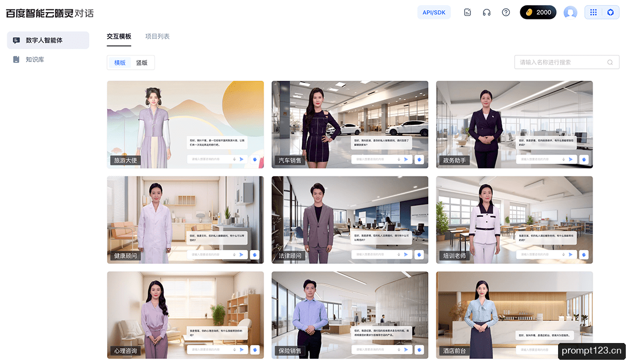630x364 pixels.
Task: Open the document notes icon in header
Action: click(467, 13)
